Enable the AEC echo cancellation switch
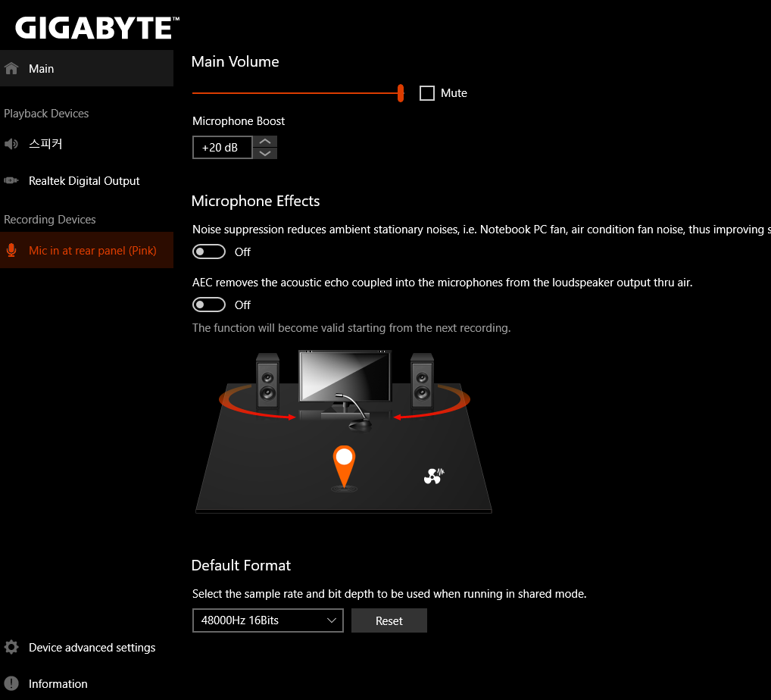Image resolution: width=771 pixels, height=700 pixels. click(209, 305)
